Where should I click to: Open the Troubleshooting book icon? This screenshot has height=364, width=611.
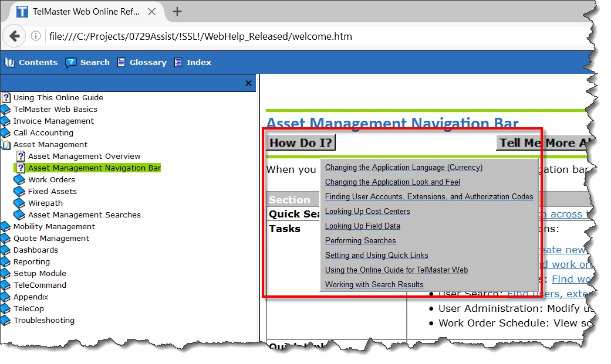click(x=6, y=320)
